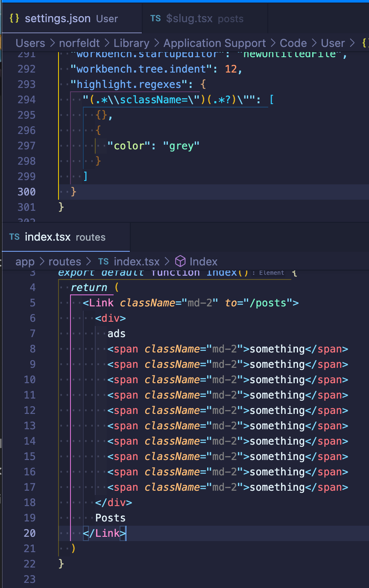
Task: Open the User breadcrumb segment
Action: pyautogui.click(x=333, y=43)
